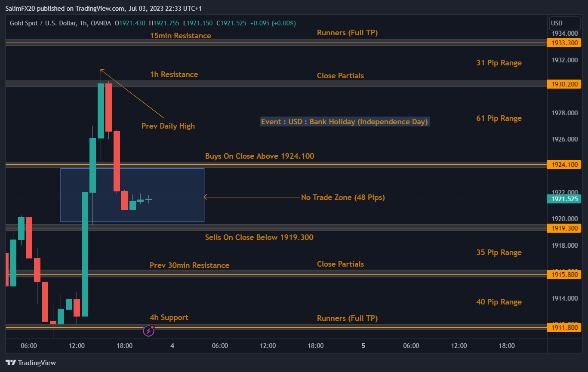This screenshot has height=372, width=588.
Task: Open the USD currency selector
Action: coord(564,23)
